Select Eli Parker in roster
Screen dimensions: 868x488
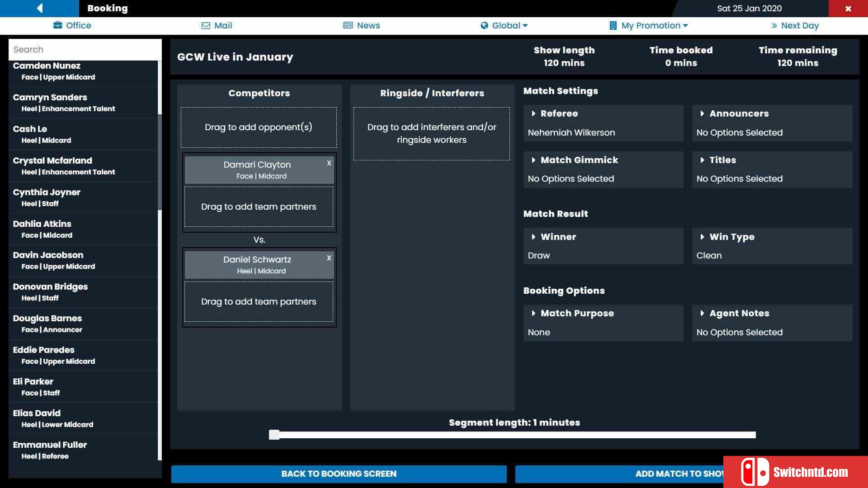[x=83, y=387]
